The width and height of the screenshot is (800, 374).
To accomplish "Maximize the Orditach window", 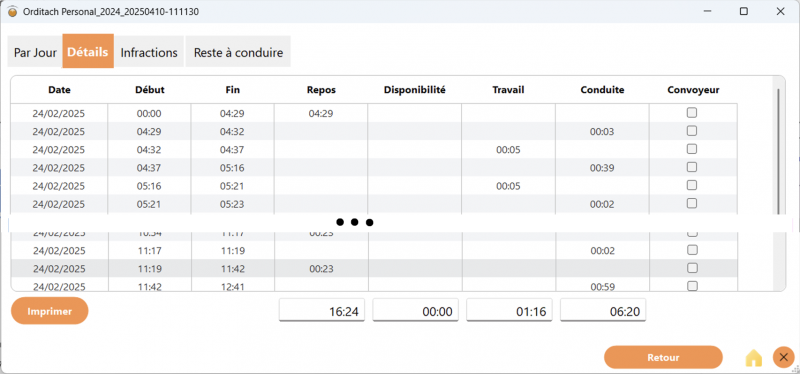I will (x=744, y=11).
